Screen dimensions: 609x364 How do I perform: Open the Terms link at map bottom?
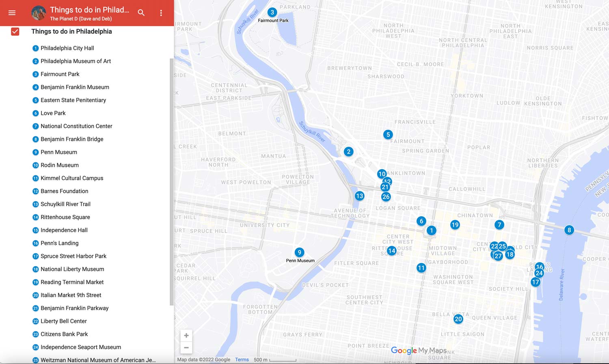click(x=242, y=360)
